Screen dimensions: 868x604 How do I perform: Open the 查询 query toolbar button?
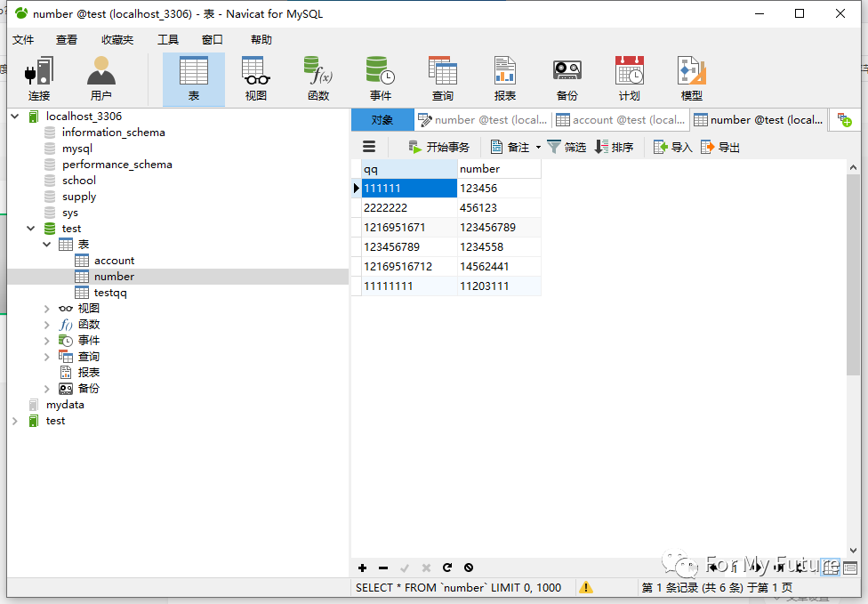442,78
